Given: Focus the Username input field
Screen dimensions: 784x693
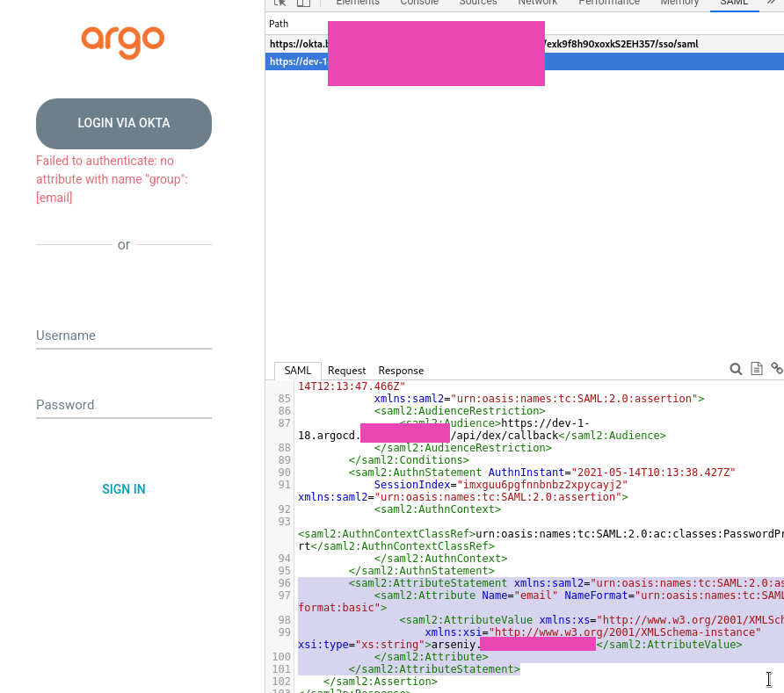Looking at the screenshot, I should coord(124,336).
